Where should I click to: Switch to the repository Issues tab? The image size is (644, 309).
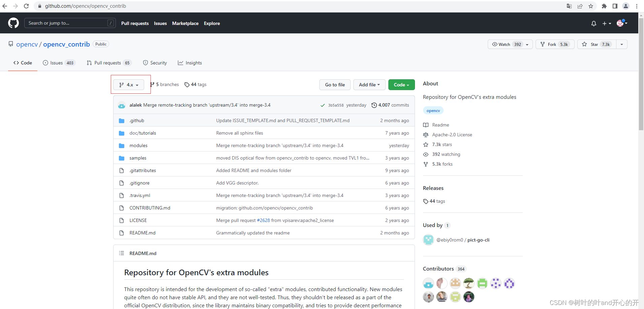(59, 63)
